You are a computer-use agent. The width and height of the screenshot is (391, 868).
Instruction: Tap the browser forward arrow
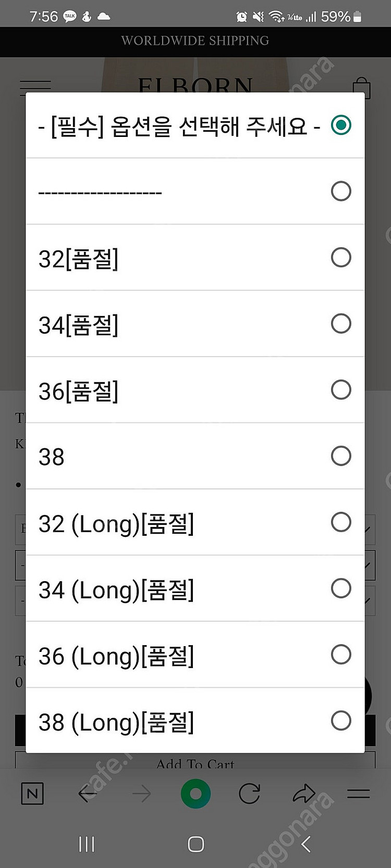pyautogui.click(x=141, y=793)
